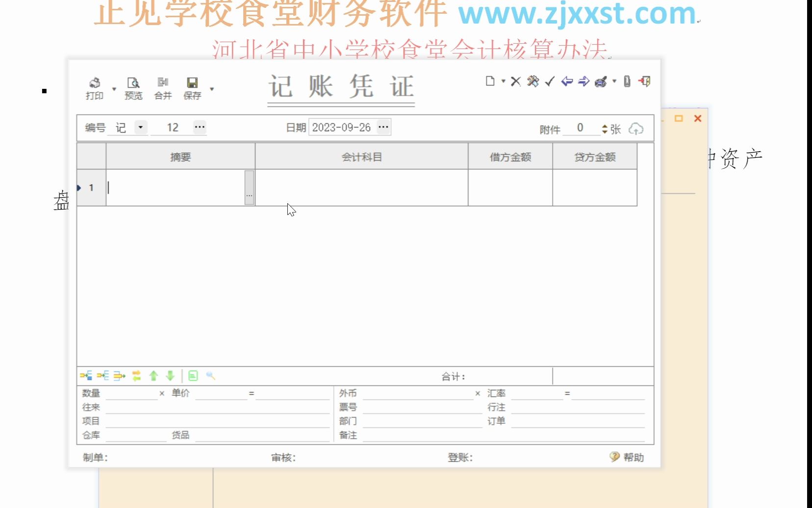The height and width of the screenshot is (508, 812).
Task: Increase 附件 count with stepper arrows
Action: (604, 129)
